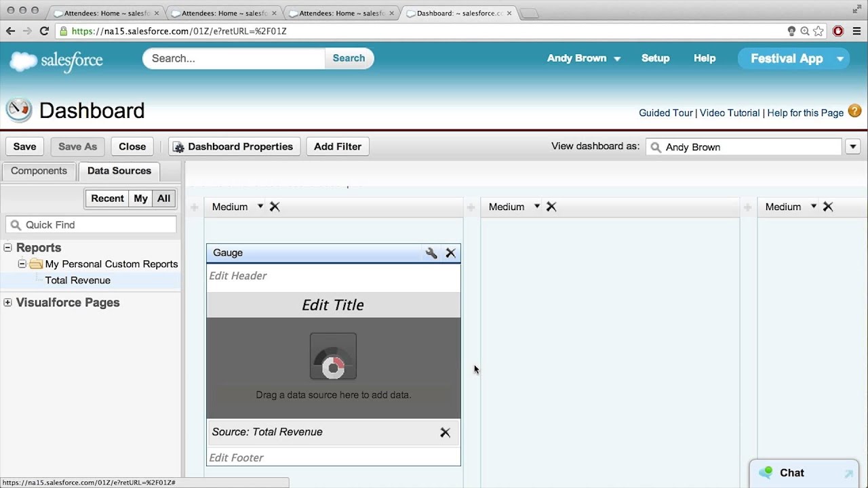The width and height of the screenshot is (868, 488).
Task: Add column using plus before third Medium
Action: click(x=747, y=207)
